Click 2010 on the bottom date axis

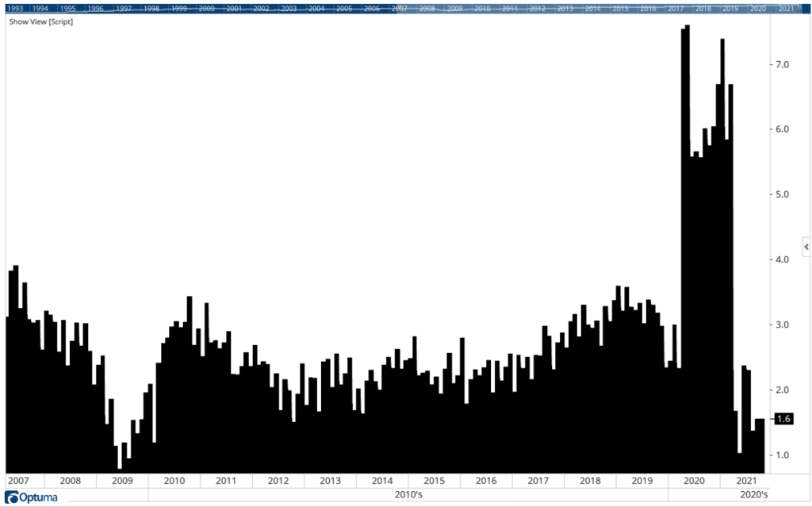[174, 481]
